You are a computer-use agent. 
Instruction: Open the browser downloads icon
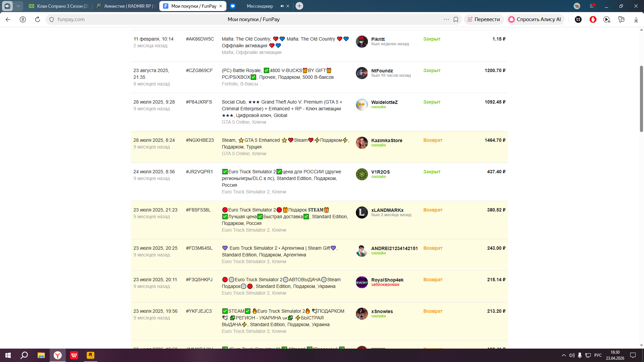[636, 19]
